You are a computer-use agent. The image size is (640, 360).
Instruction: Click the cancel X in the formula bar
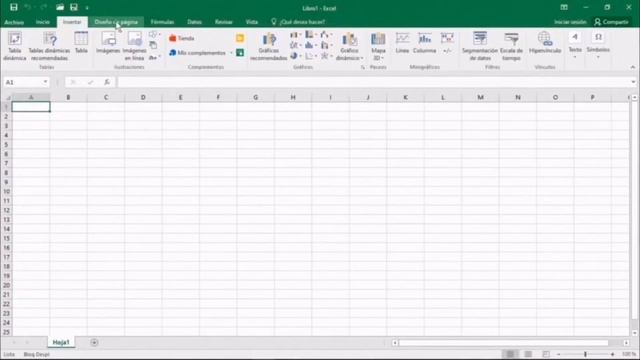coord(73,82)
